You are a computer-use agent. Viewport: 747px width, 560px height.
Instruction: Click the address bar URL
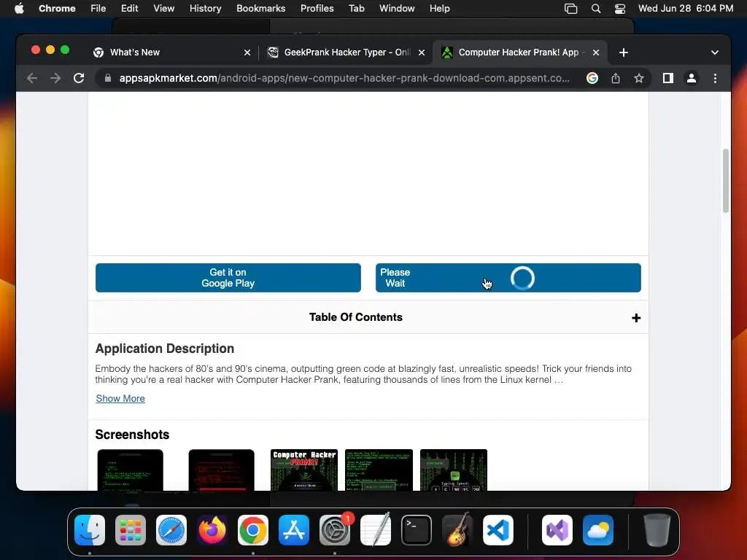point(344,78)
